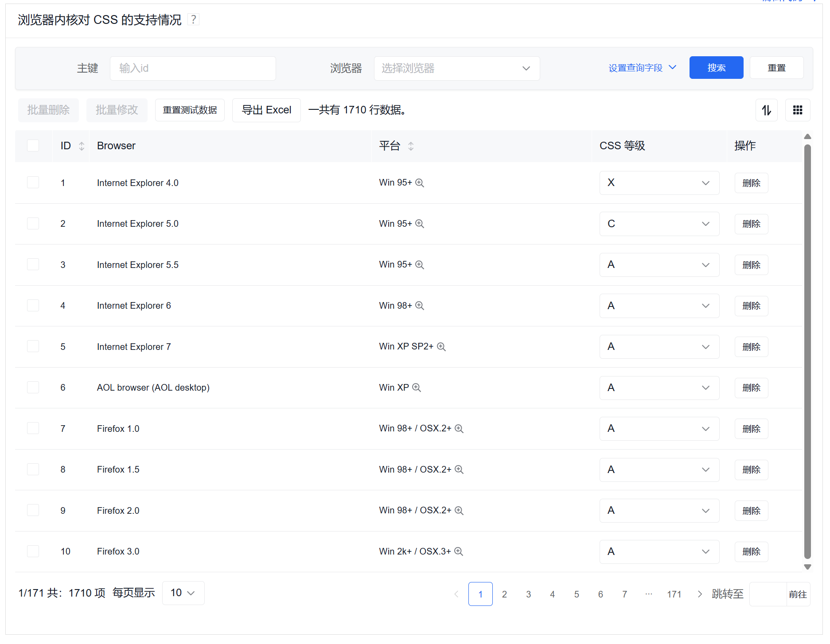
Task: Sort by the ID column arrows
Action: pyautogui.click(x=82, y=146)
